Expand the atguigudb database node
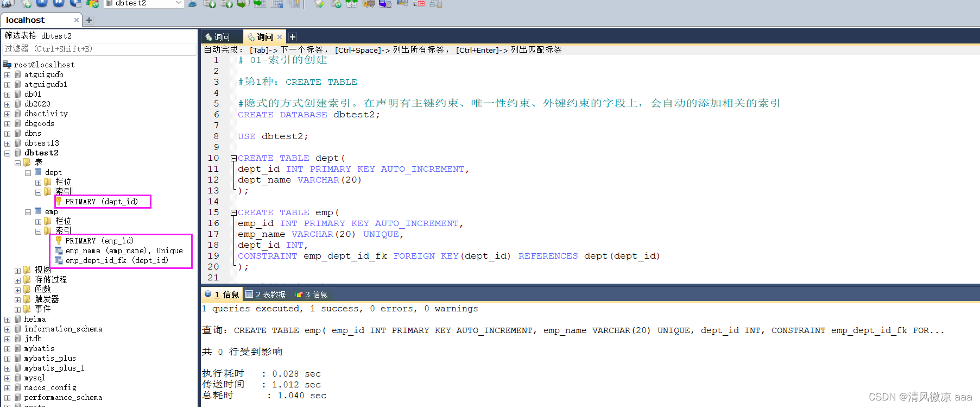980x407 pixels. click(x=7, y=75)
